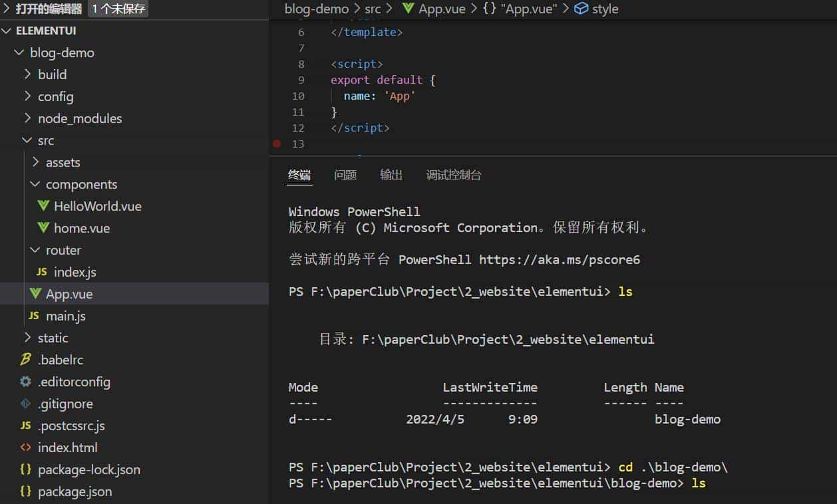Click the JS icon beside main.js
The width and height of the screenshot is (837, 504).
[34, 316]
